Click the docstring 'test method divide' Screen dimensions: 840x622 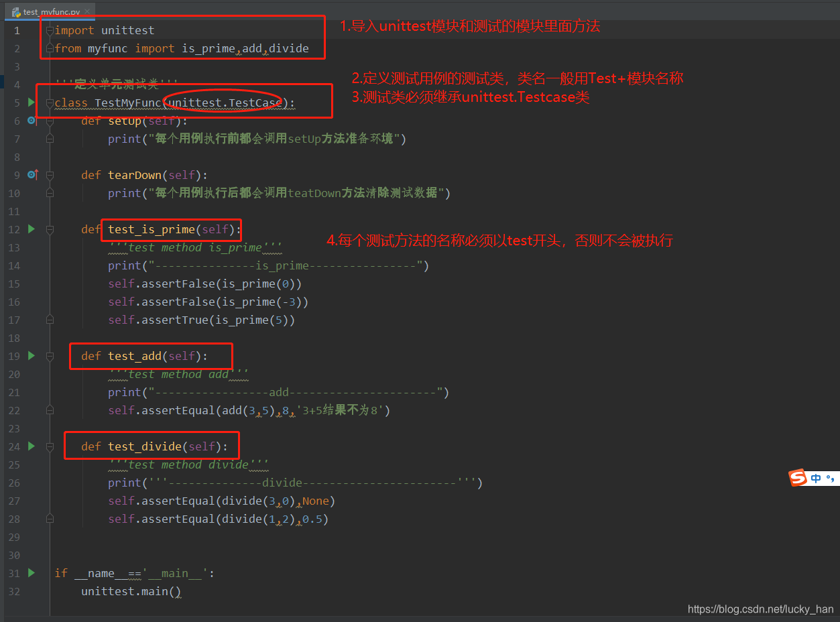tap(188, 464)
